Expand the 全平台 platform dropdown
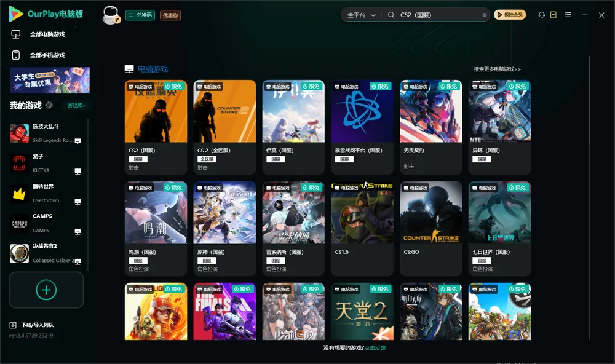This screenshot has width=615, height=364. [361, 15]
